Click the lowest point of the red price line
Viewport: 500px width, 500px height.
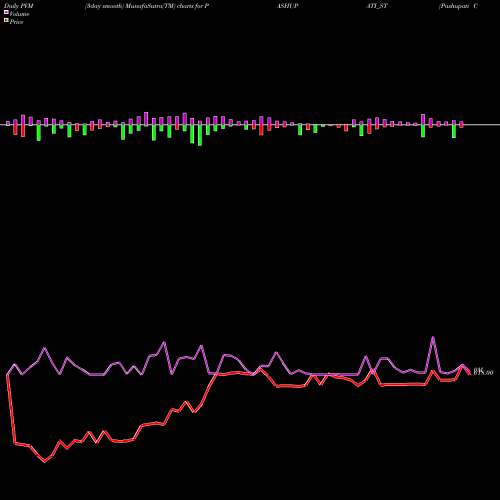(x=45, y=462)
